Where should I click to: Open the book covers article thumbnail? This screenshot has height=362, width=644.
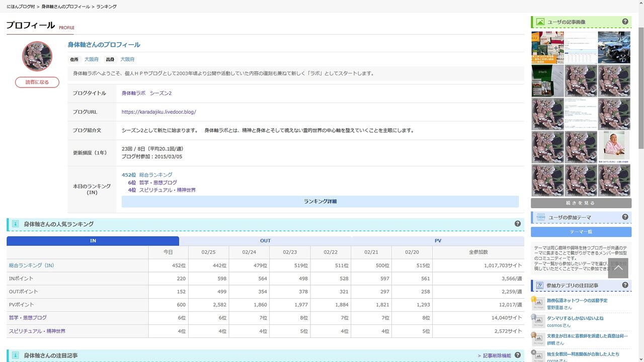tap(547, 48)
